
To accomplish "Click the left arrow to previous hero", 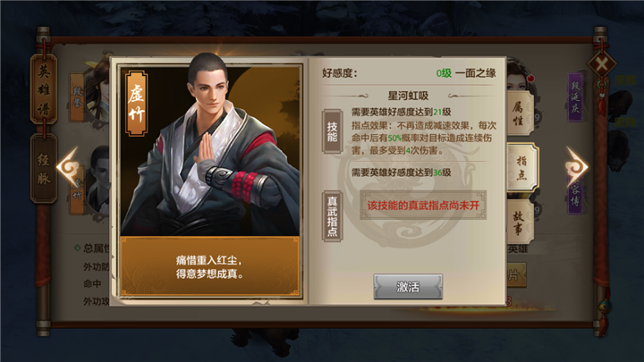I will point(68,167).
